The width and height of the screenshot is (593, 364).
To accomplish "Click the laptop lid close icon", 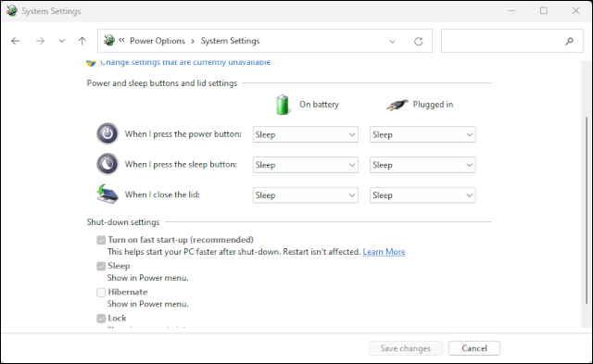I will [107, 195].
